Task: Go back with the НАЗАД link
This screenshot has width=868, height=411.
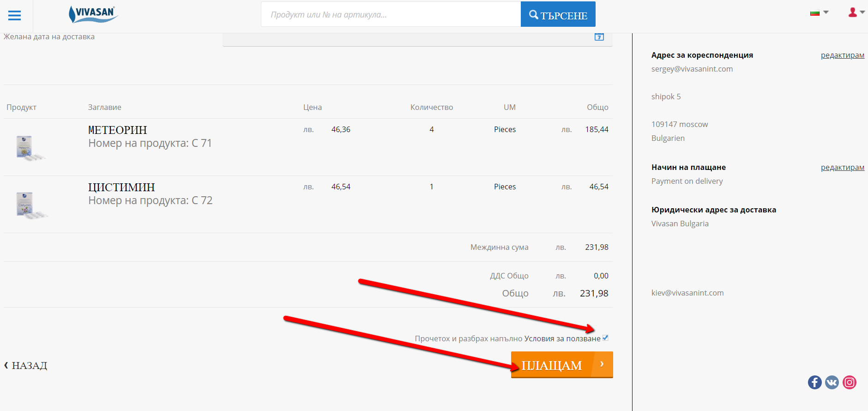Action: 26,365
